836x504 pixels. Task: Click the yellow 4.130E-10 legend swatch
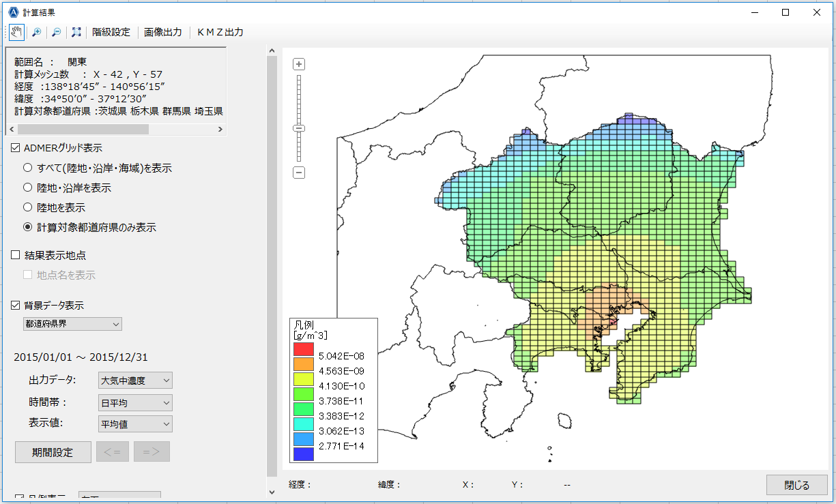(x=304, y=379)
